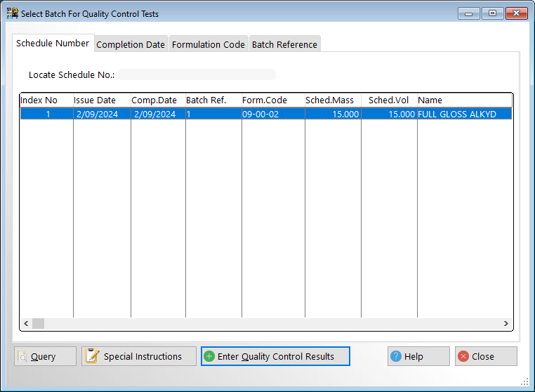
Task: Open the Formulation Code tab
Action: [209, 44]
